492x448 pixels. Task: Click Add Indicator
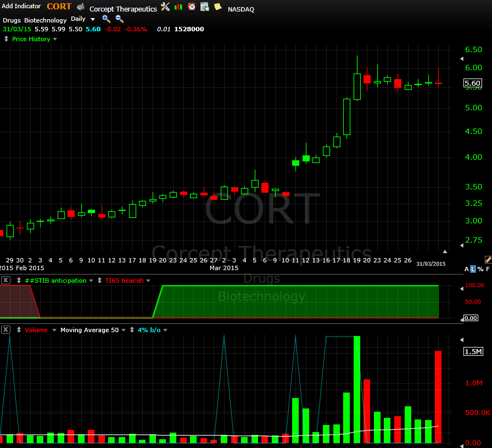click(x=21, y=6)
